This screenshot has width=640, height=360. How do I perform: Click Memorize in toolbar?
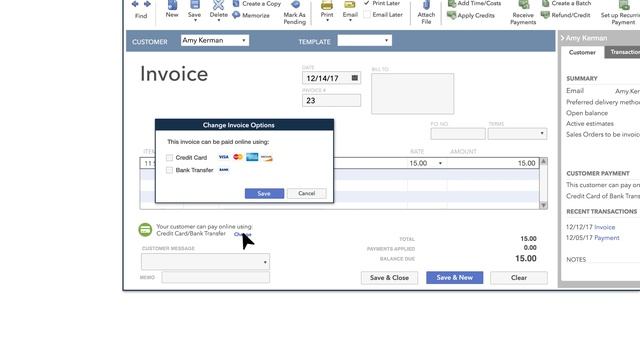tap(251, 16)
